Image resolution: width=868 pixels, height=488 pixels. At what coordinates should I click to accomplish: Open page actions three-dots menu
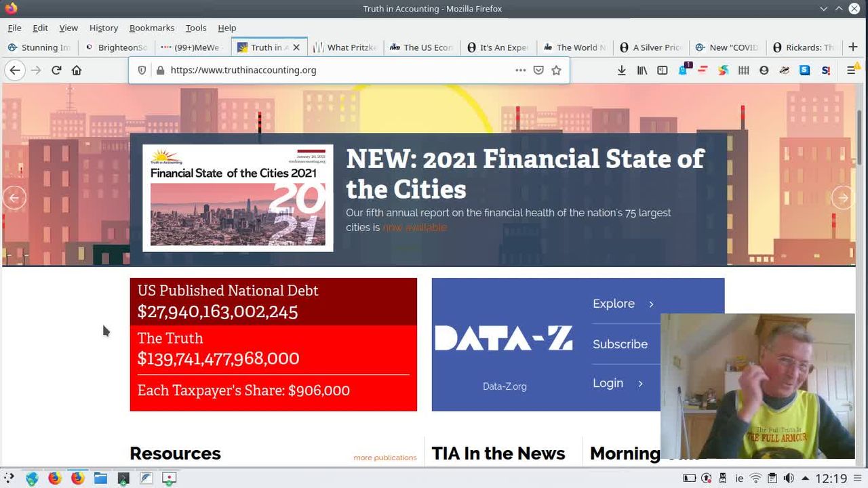520,70
